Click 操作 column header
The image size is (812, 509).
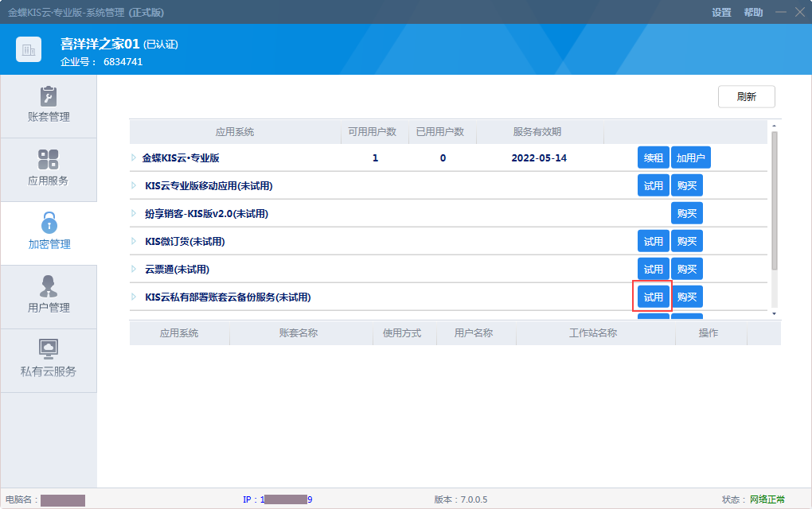(x=708, y=333)
